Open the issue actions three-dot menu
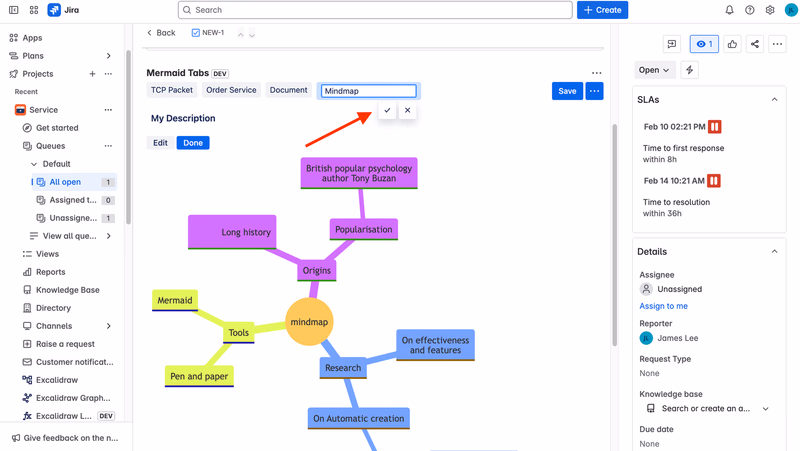 pos(777,44)
